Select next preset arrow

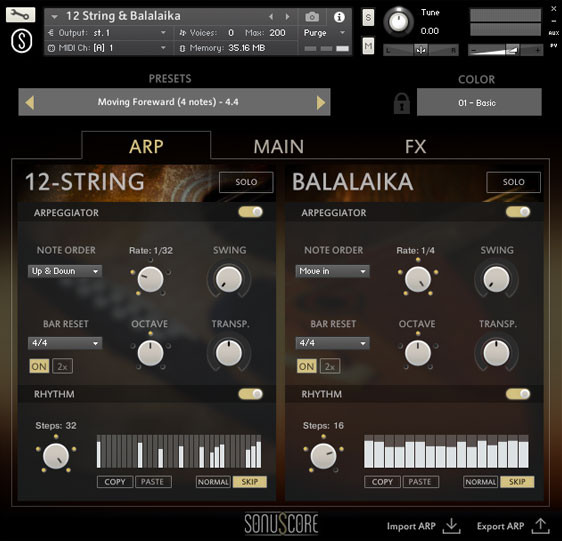[x=321, y=103]
